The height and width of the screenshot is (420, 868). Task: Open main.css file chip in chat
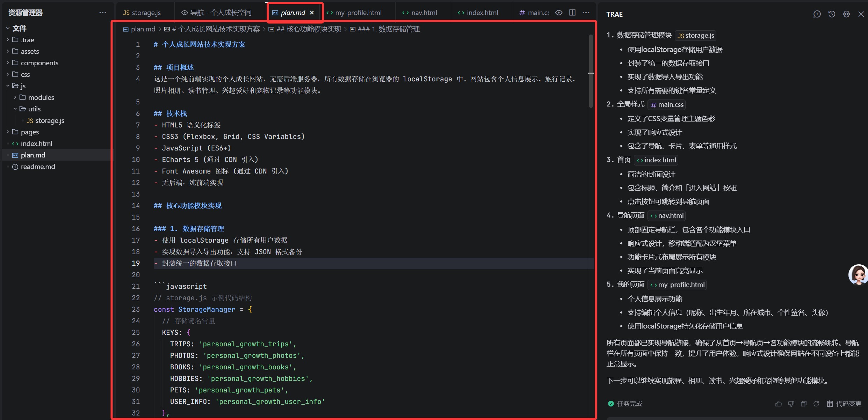pyautogui.click(x=667, y=105)
